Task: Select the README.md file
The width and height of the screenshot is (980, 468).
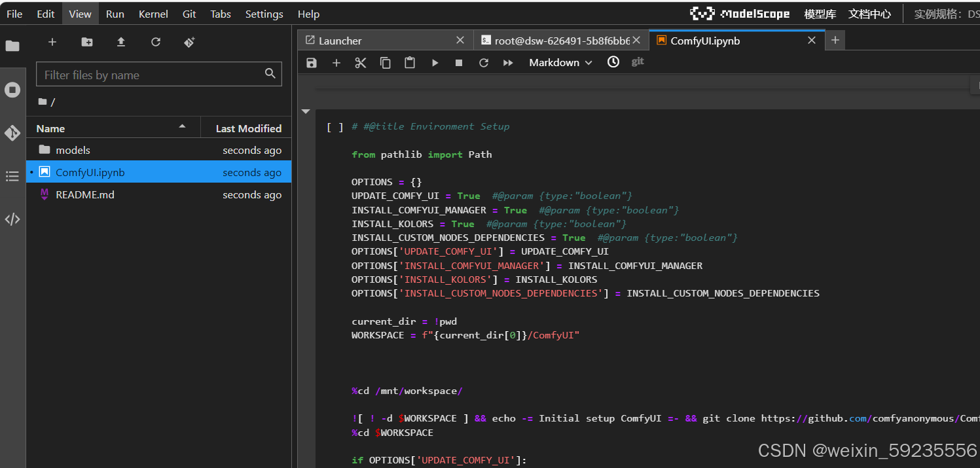Action: (x=159, y=194)
